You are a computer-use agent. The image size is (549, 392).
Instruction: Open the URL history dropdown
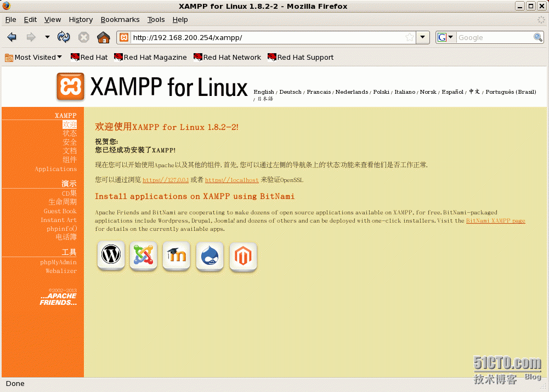coord(423,37)
